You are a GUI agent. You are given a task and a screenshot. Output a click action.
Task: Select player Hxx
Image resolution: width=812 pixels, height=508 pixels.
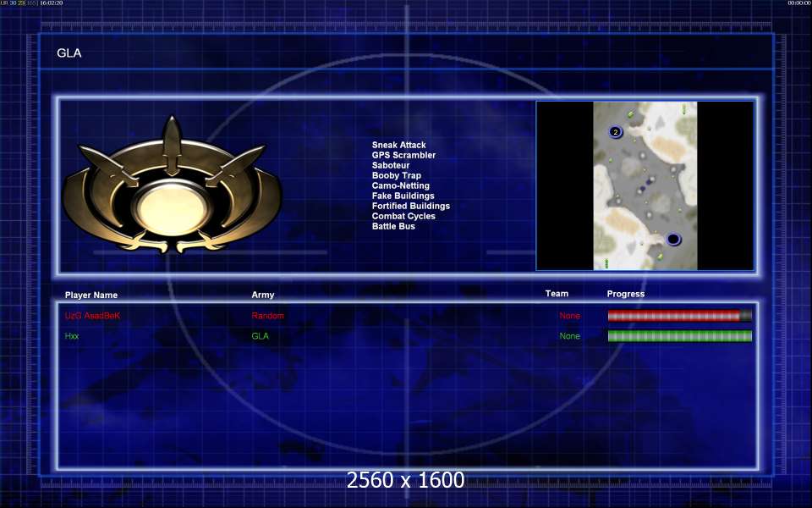tap(72, 336)
